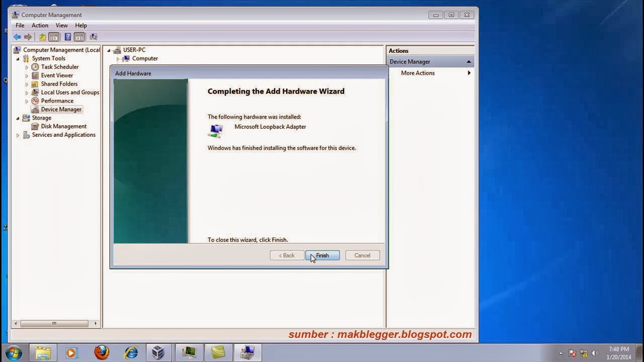Click the Storage node icon
This screenshot has height=362, width=644.
click(x=26, y=118)
